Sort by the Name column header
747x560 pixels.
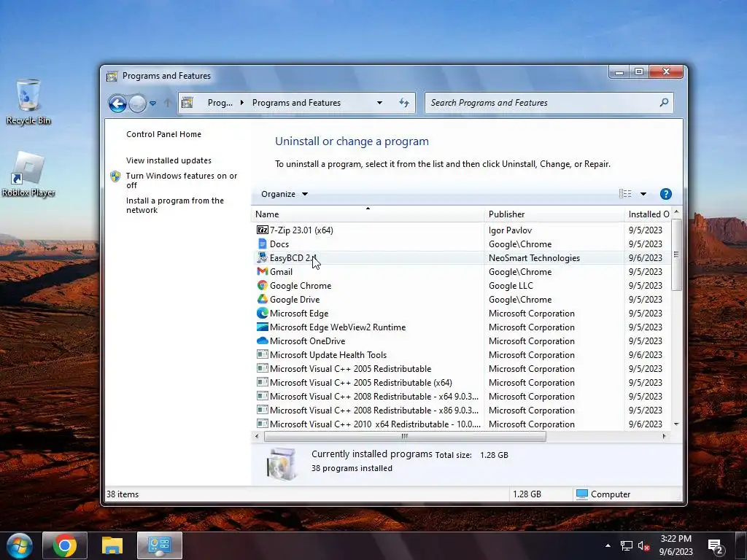click(x=368, y=214)
